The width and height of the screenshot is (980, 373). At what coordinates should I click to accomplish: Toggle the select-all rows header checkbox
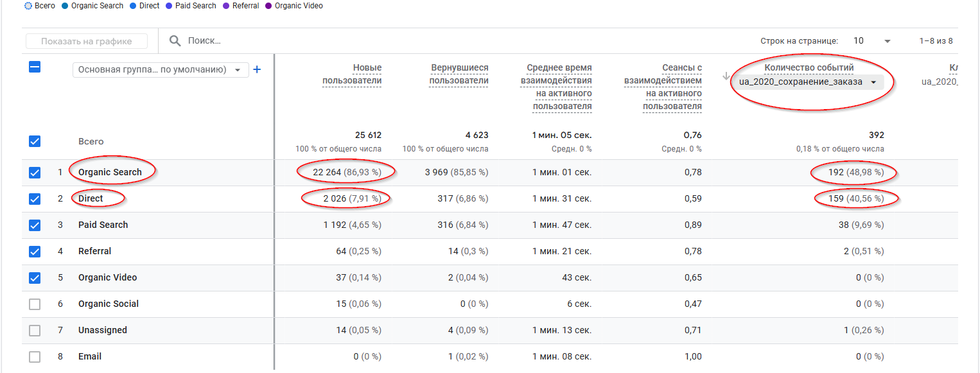click(35, 67)
